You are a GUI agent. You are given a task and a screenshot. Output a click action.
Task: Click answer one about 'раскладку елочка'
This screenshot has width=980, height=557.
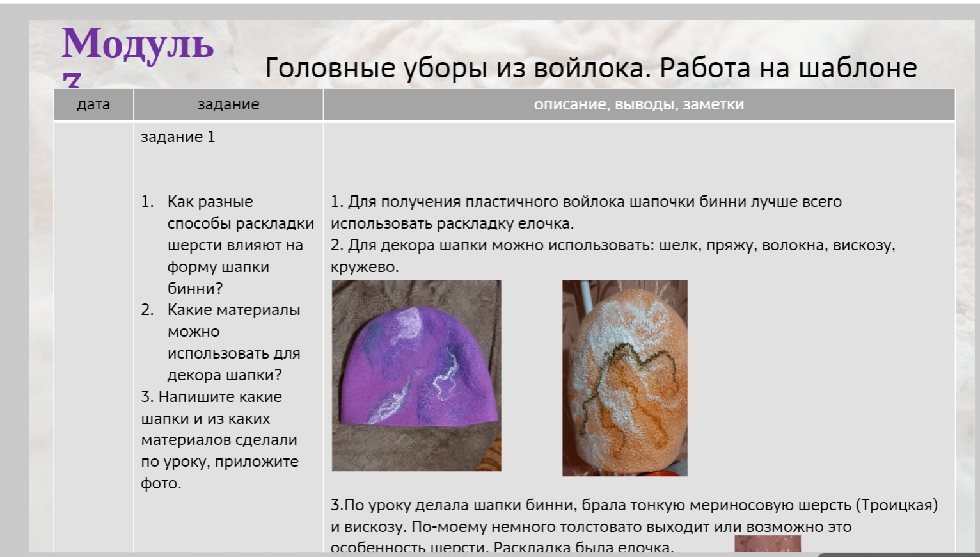pos(585,212)
